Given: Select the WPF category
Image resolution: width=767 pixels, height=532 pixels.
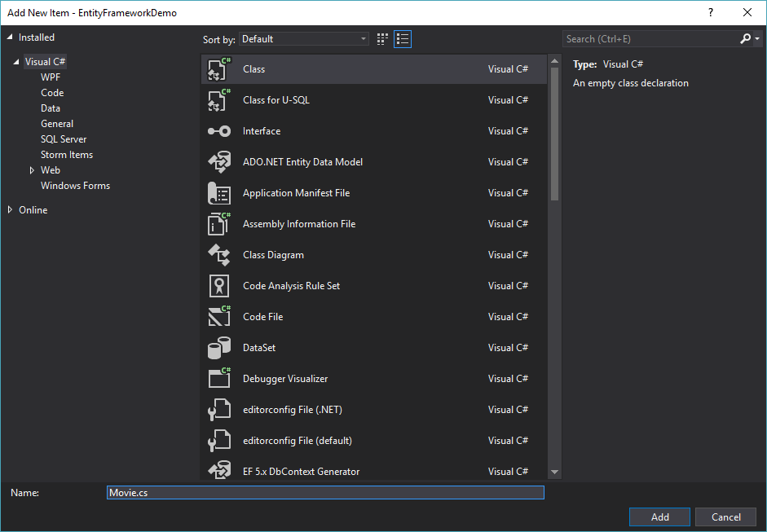Looking at the screenshot, I should coord(51,77).
